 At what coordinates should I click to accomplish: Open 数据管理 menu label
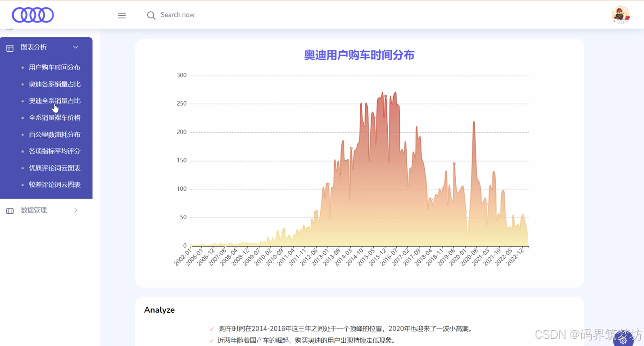[34, 210]
